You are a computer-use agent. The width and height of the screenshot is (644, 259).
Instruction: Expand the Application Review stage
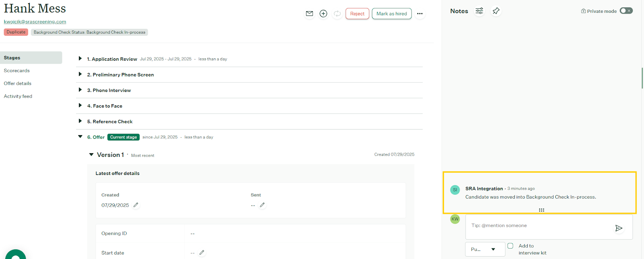[80, 59]
